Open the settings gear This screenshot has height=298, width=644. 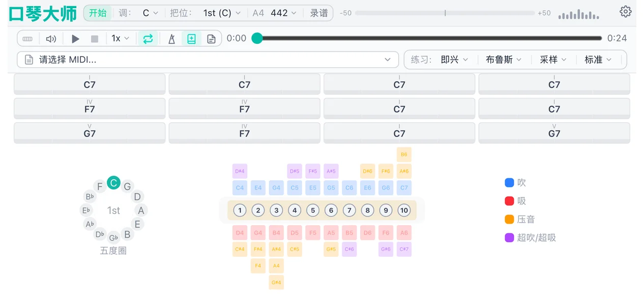coord(626,11)
